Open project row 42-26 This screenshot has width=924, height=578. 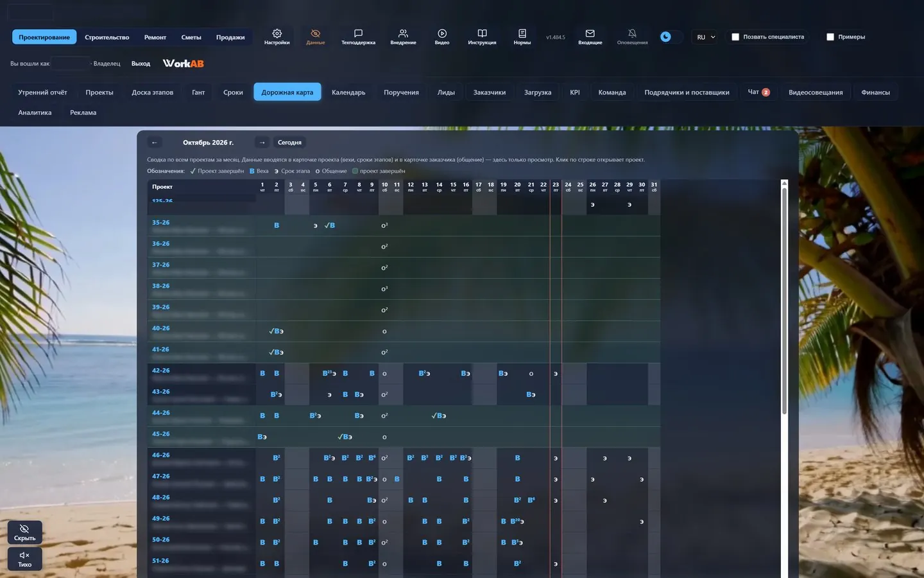[x=404, y=373]
